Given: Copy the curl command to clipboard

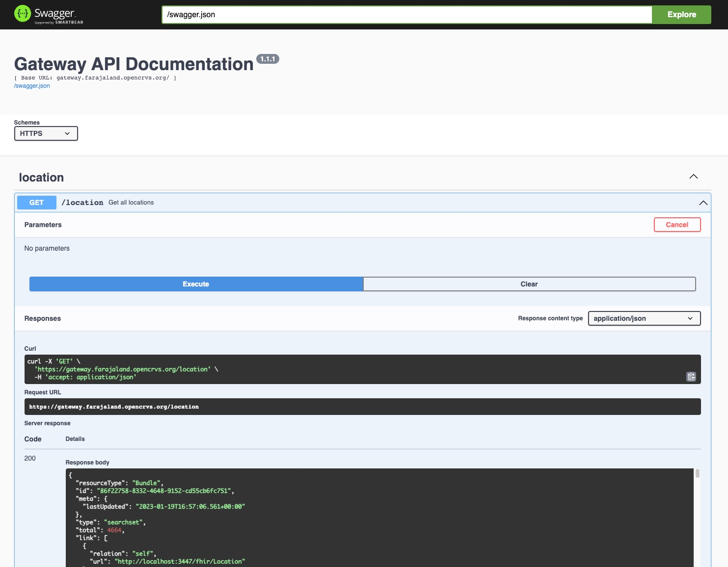Looking at the screenshot, I should 691,377.
